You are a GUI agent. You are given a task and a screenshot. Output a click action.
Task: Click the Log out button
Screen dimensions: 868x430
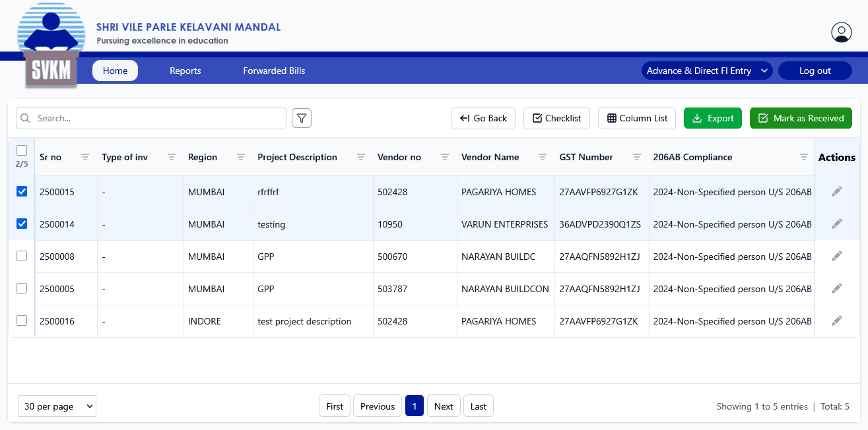[x=815, y=71]
